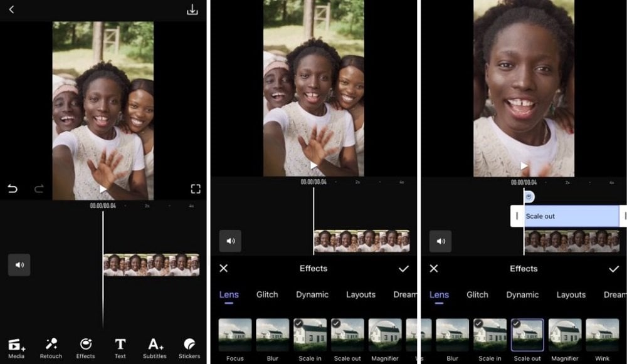Viewport: 627px width, 364px height.
Task: Open the Retouch tool
Action: (51, 348)
